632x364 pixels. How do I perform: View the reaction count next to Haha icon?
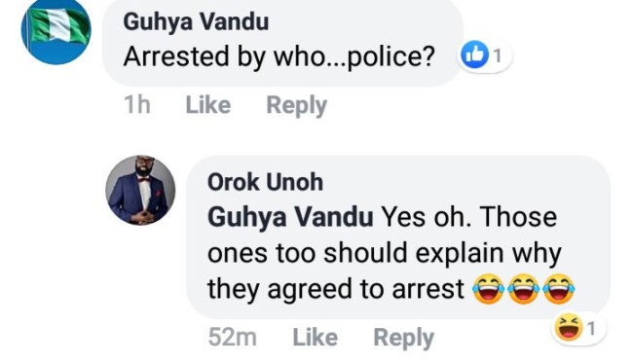point(591,329)
